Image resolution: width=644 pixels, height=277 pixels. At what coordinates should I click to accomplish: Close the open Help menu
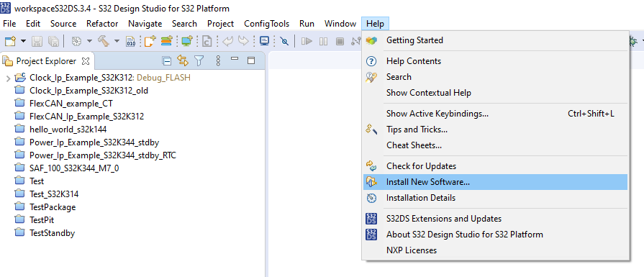click(375, 24)
